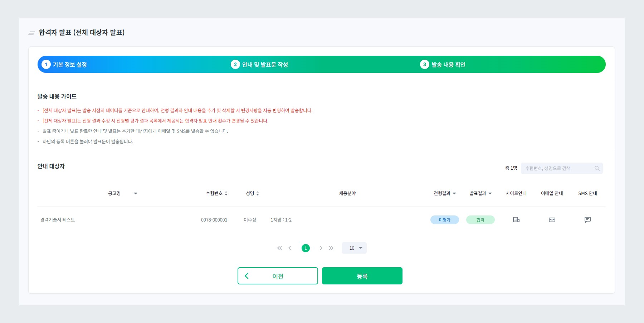Click the search magnifier icon in the search box
This screenshot has width=644, height=323.
[x=597, y=168]
